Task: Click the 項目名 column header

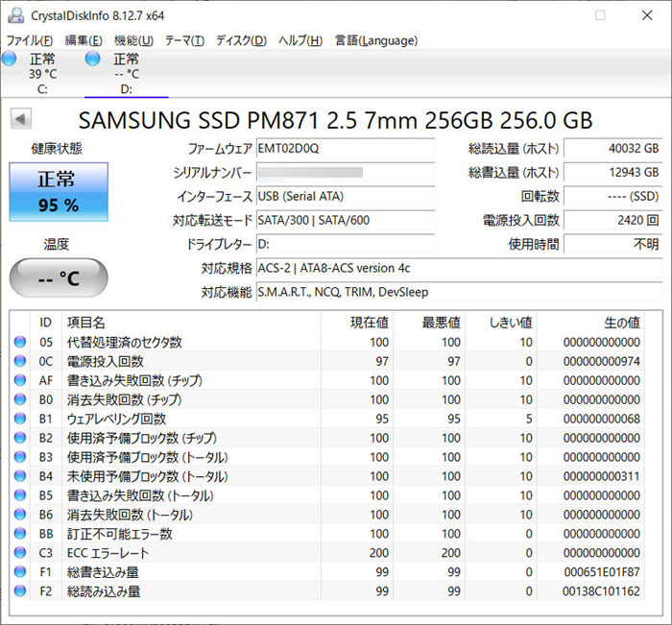Action: tap(191, 323)
